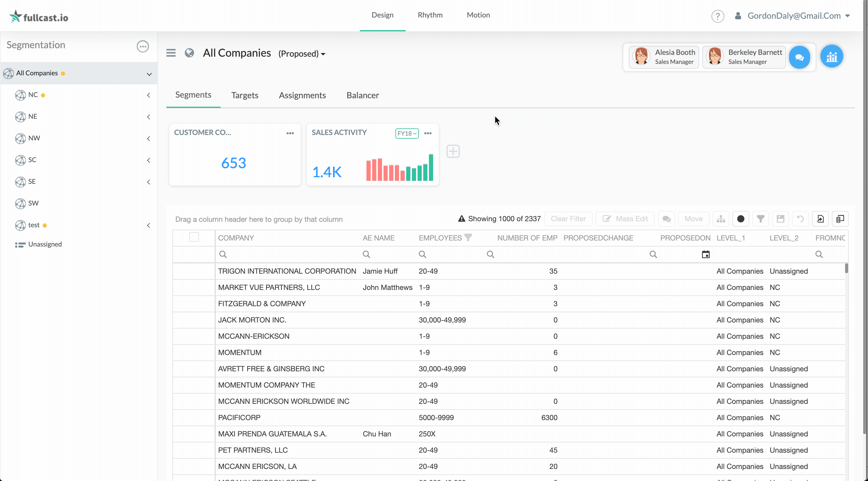The height and width of the screenshot is (481, 868).
Task: Open the column chooser toolbar icon
Action: [x=840, y=219]
